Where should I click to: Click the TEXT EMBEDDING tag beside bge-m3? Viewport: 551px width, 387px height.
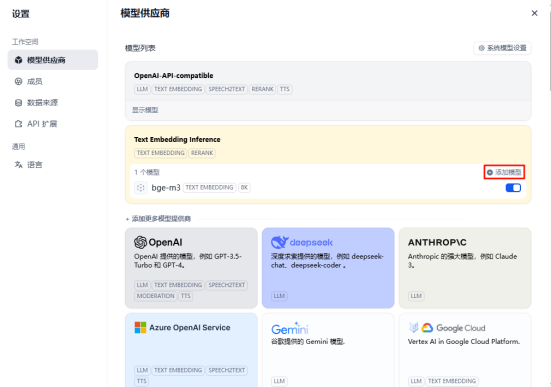[x=209, y=188]
